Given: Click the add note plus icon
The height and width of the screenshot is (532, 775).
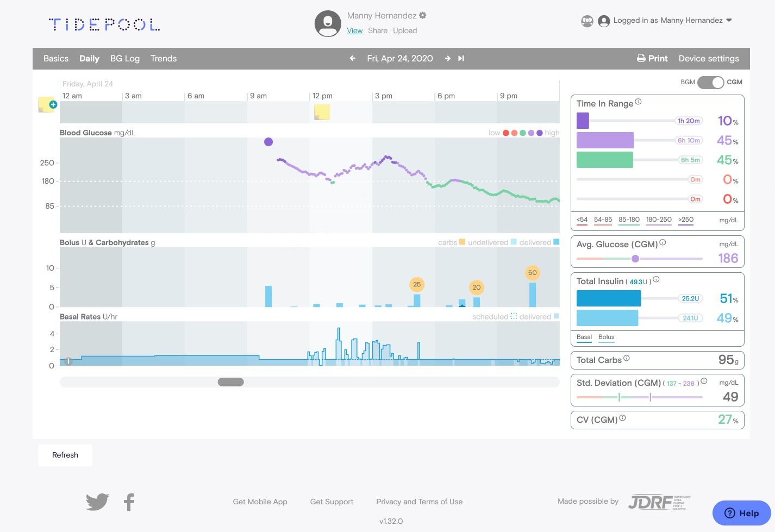Looking at the screenshot, I should 53,104.
